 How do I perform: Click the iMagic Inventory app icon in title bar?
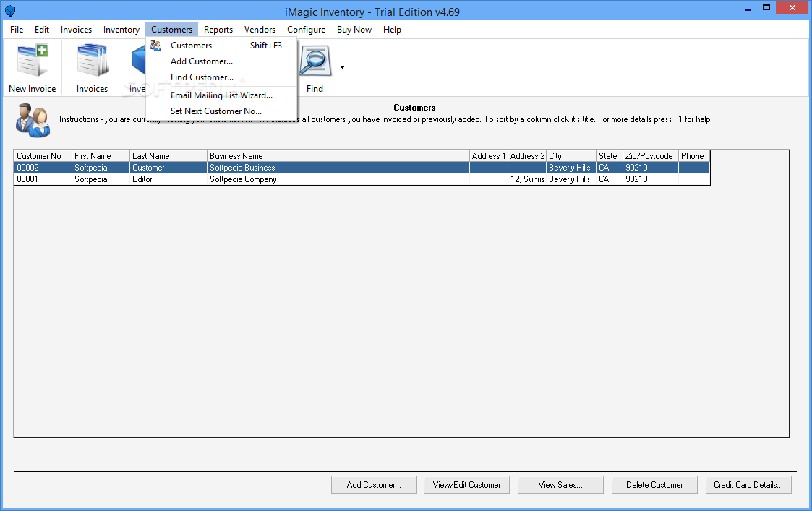10,11
